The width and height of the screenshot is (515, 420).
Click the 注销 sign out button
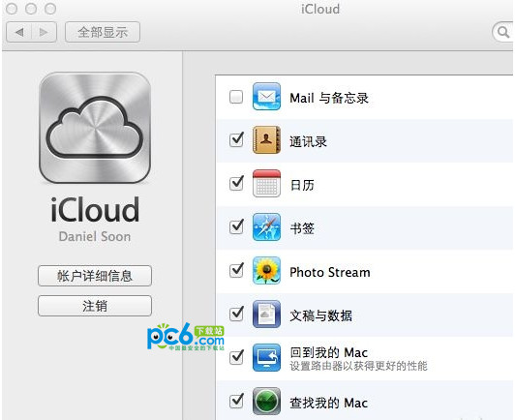(x=95, y=306)
